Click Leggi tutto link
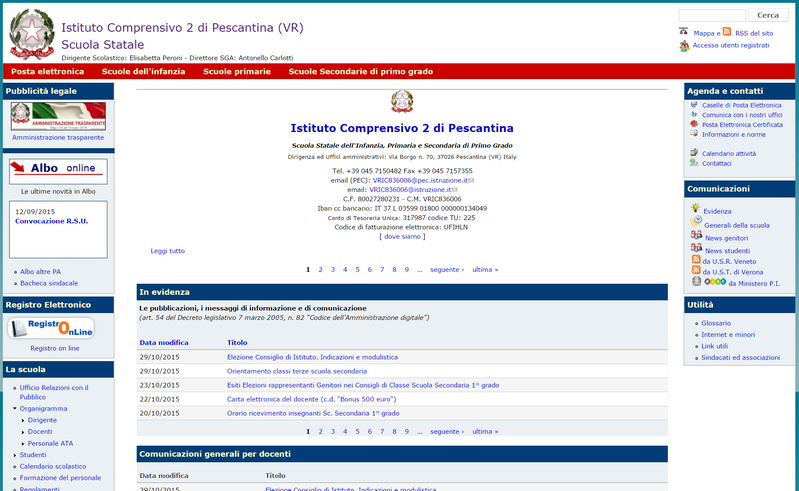The height and width of the screenshot is (491, 799). 168,251
